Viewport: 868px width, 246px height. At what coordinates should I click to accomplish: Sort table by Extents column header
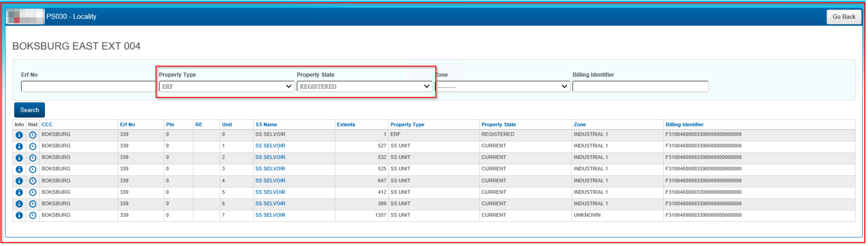tap(346, 125)
